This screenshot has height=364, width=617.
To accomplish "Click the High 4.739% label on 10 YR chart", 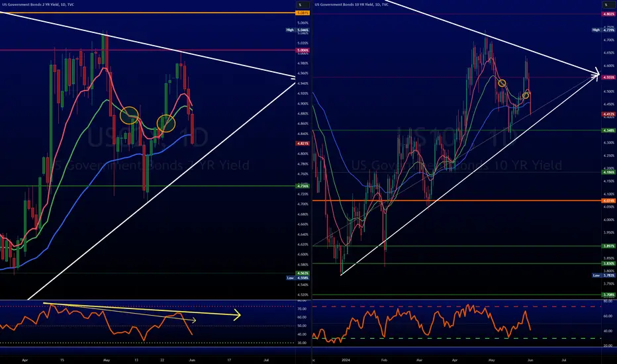I will (x=604, y=30).
